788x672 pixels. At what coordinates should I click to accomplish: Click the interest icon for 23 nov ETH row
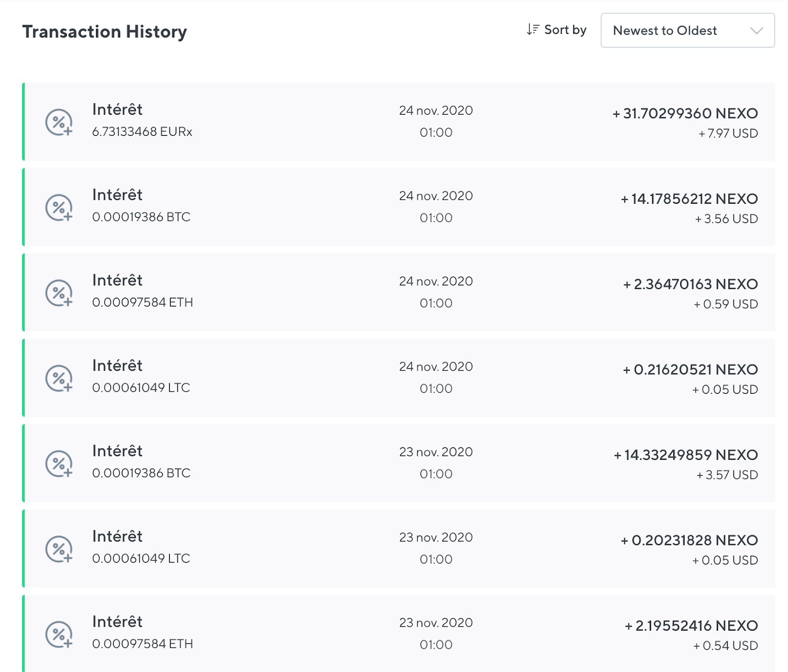pyautogui.click(x=59, y=634)
